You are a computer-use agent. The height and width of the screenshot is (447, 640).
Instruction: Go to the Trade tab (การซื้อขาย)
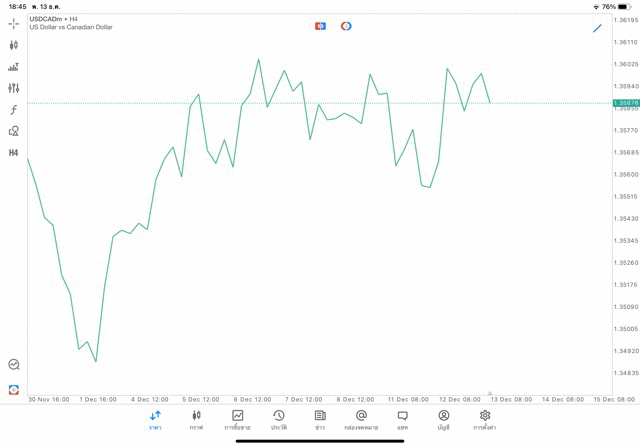[x=238, y=419]
